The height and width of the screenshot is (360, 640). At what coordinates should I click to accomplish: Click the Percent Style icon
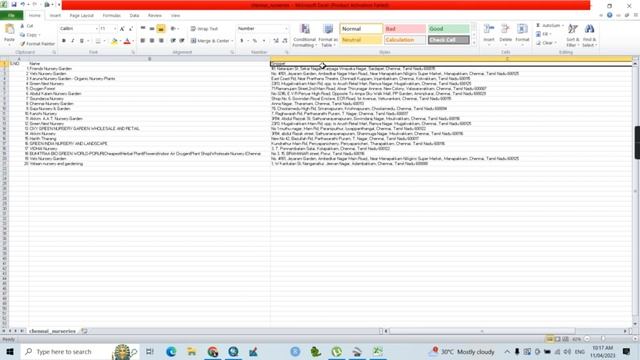pos(255,41)
